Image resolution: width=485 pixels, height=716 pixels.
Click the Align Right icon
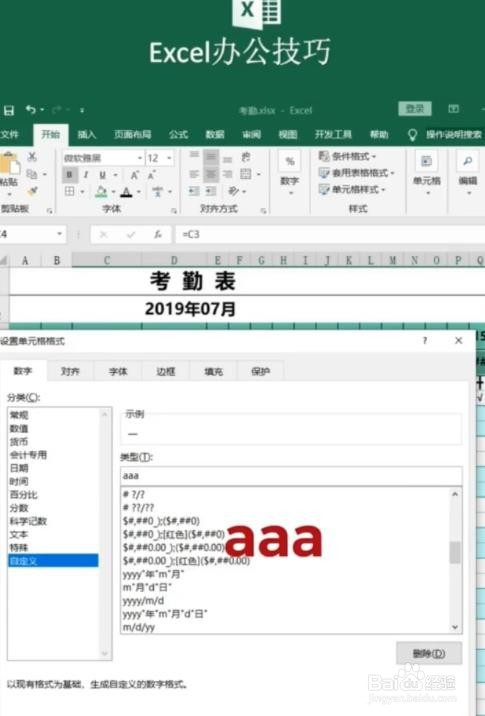point(227,174)
